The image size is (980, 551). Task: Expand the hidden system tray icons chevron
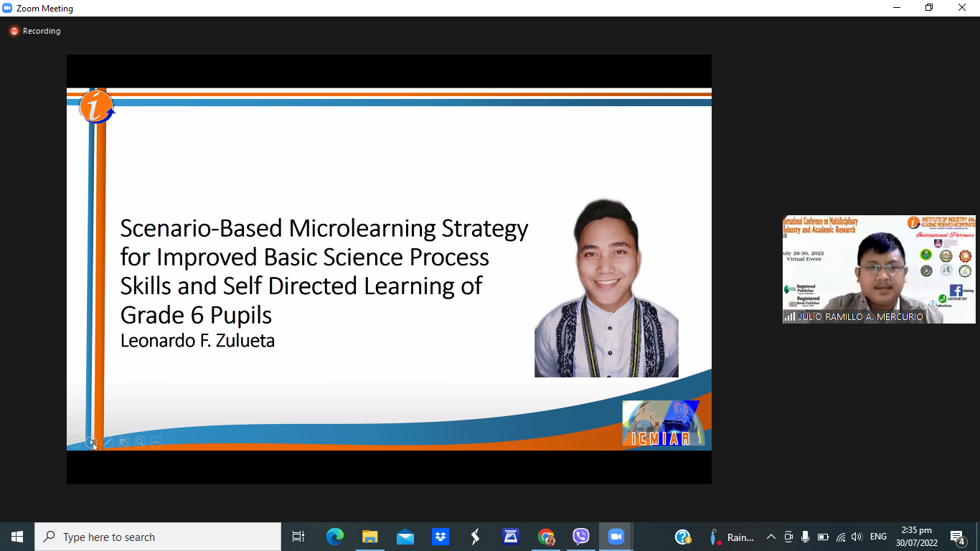coord(771,537)
